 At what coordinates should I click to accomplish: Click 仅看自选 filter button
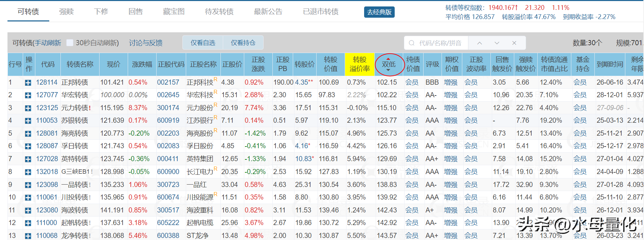203,42
